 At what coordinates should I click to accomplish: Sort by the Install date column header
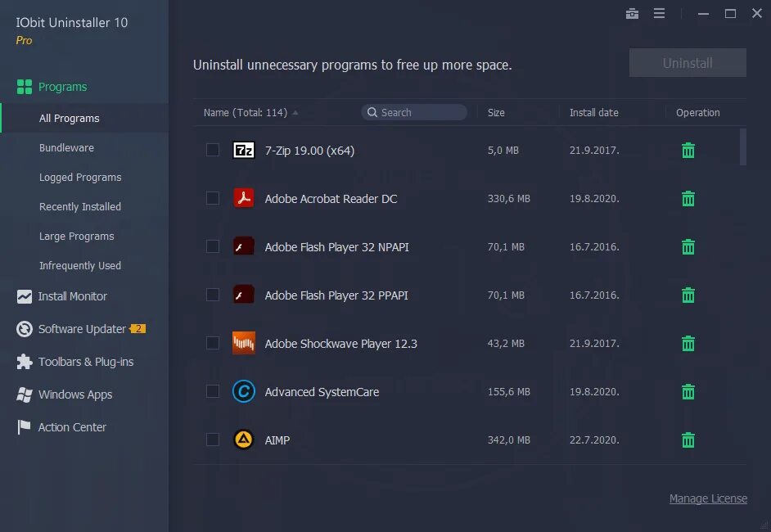click(594, 113)
